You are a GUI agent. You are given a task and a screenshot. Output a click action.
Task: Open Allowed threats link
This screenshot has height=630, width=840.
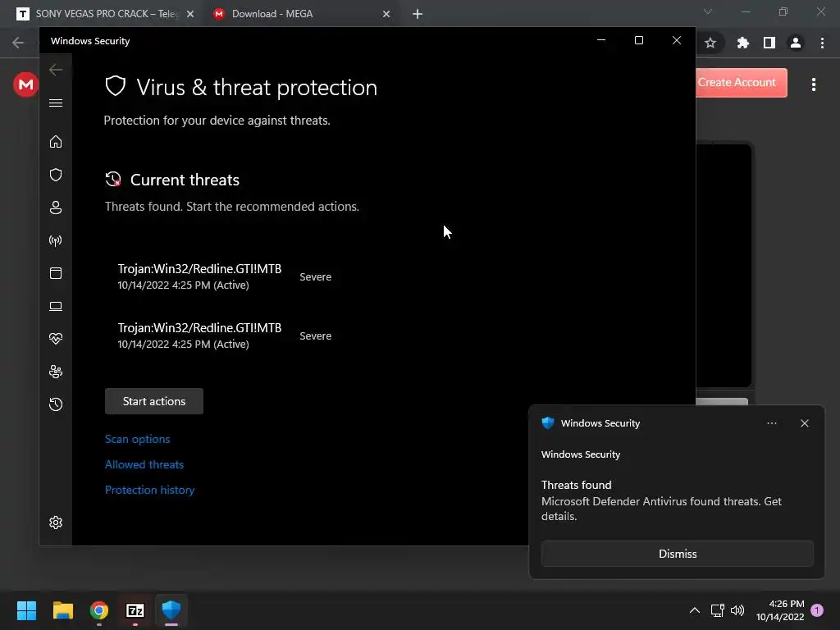click(144, 464)
